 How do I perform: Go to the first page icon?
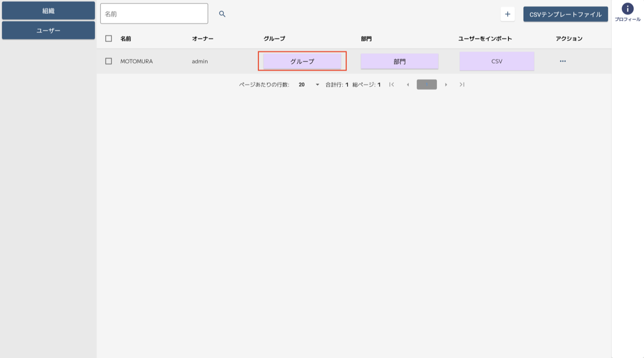point(392,85)
